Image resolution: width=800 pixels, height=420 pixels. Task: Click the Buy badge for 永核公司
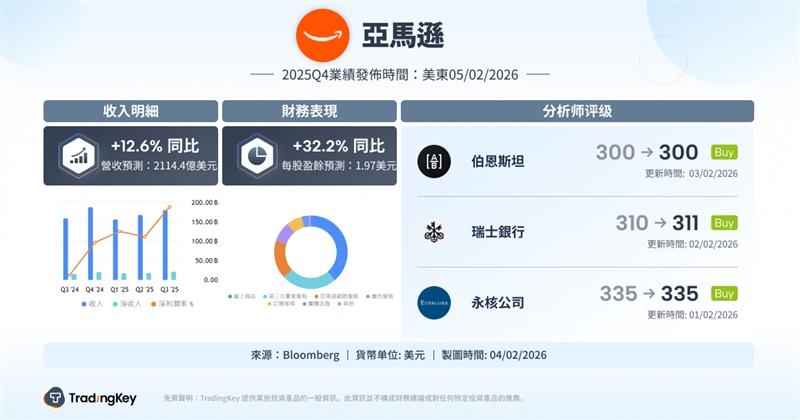724,293
